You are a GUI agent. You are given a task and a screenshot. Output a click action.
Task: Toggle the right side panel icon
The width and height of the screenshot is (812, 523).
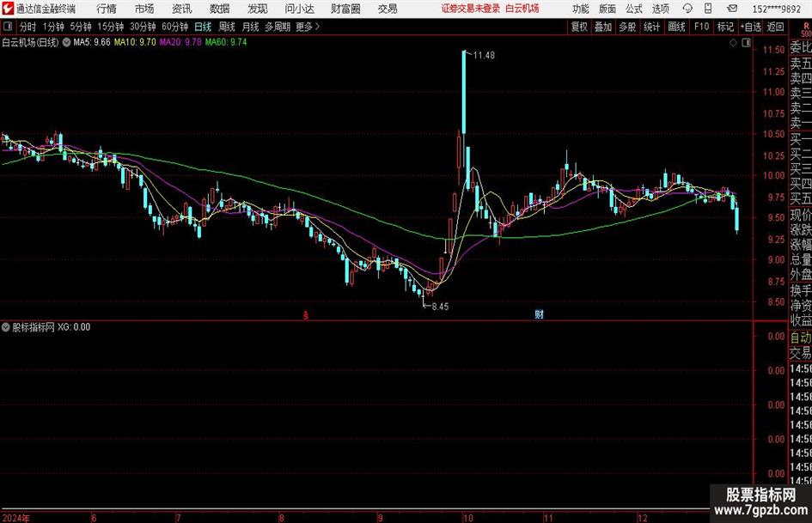[746, 43]
